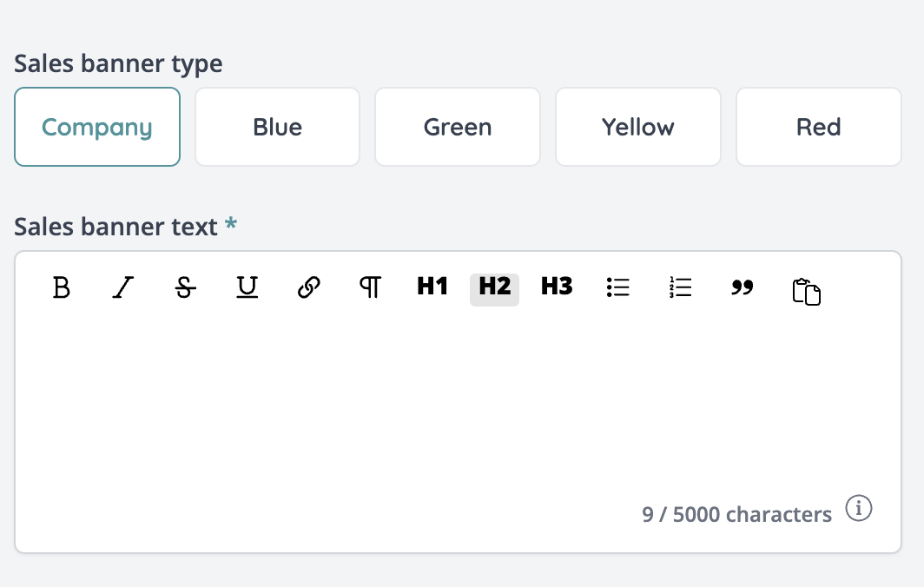Select the Red sales banner type

tap(818, 127)
